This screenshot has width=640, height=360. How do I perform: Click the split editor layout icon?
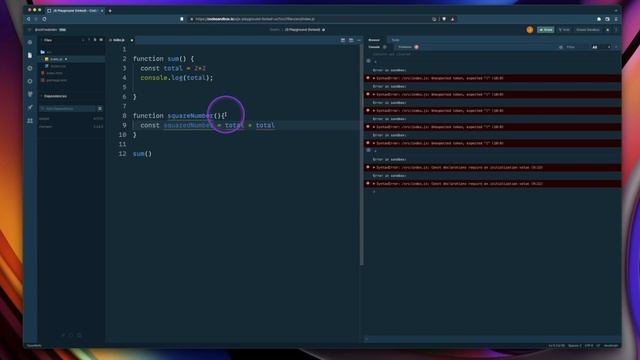click(x=343, y=40)
